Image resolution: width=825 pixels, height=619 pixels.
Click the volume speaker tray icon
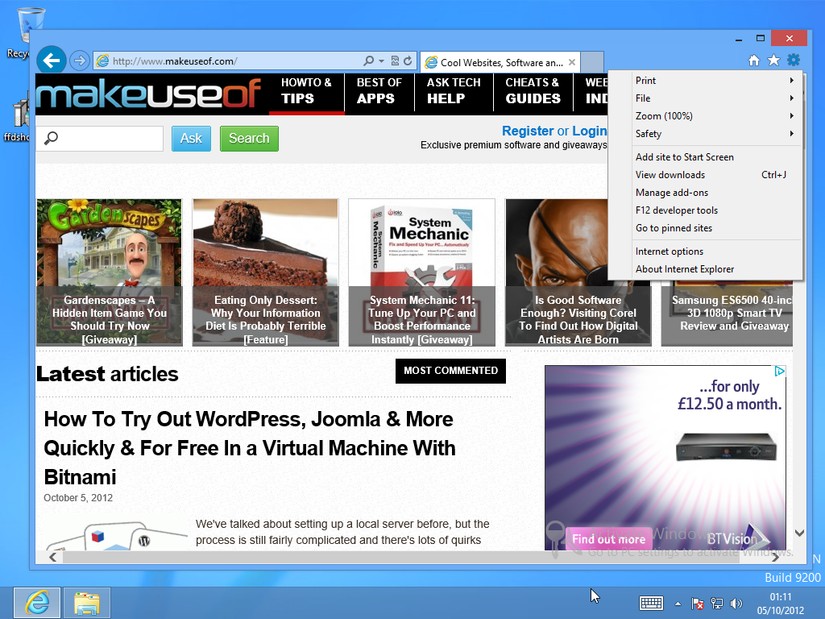737,604
